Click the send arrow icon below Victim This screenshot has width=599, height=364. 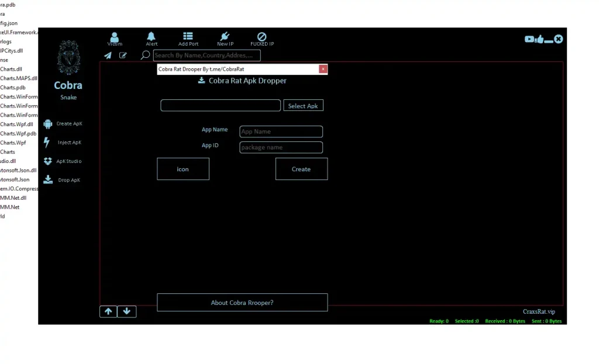[x=108, y=55]
